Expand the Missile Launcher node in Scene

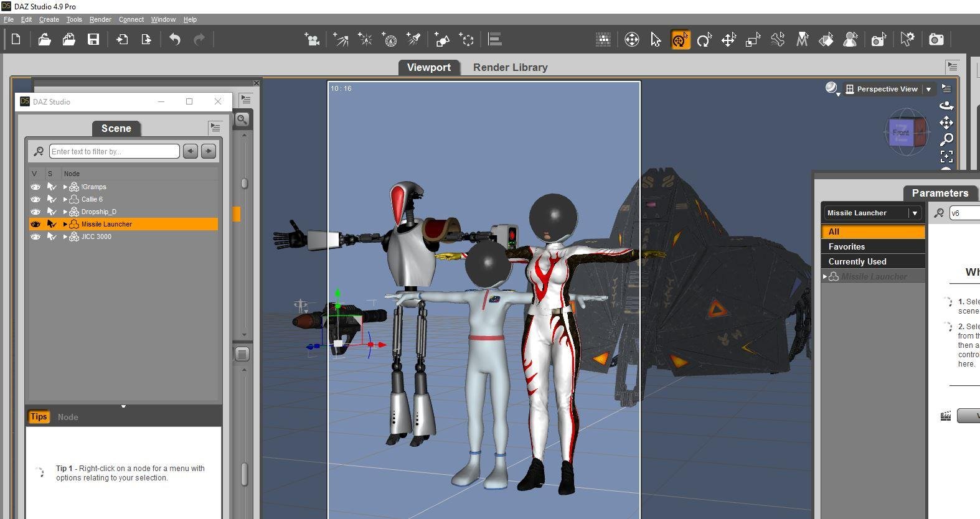(x=65, y=224)
